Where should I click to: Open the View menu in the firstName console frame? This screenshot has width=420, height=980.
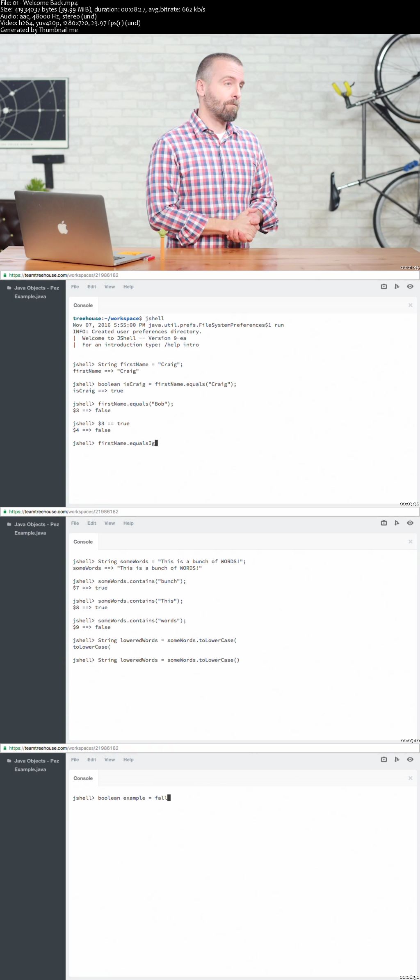(x=110, y=287)
